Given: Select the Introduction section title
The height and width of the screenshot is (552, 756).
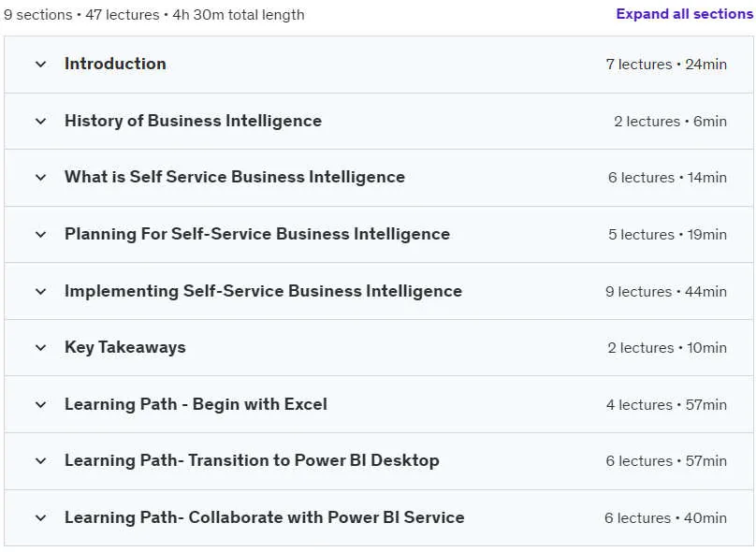Looking at the screenshot, I should (115, 64).
